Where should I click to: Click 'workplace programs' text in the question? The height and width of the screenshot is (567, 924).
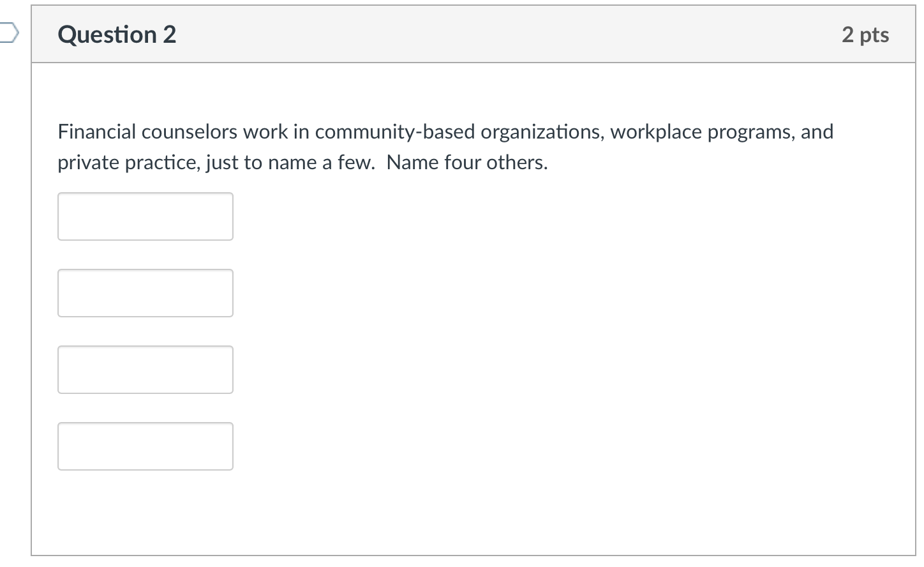click(x=701, y=132)
